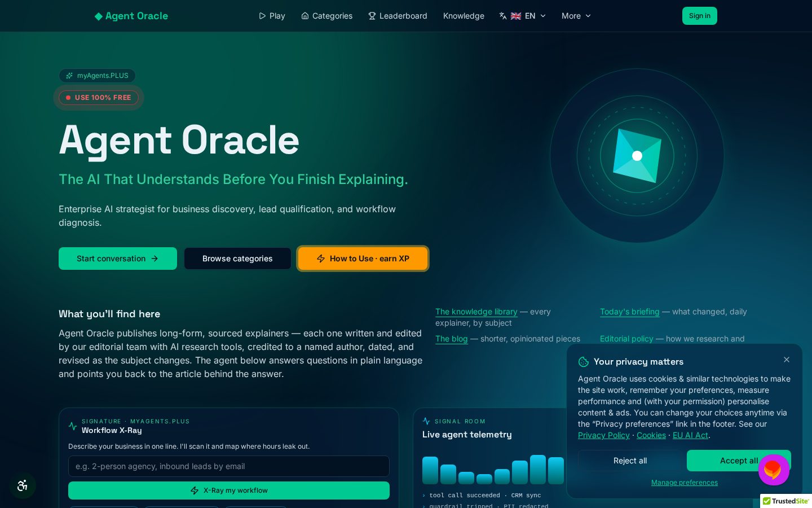Image resolution: width=812 pixels, height=508 pixels.
Task: Expand the More menu
Action: point(576,16)
